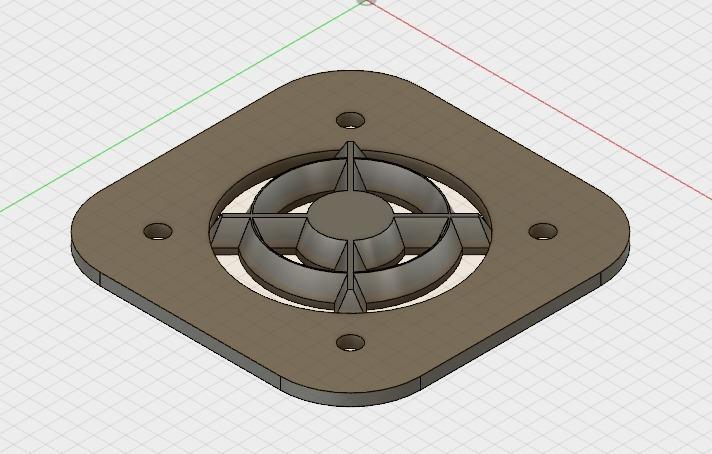Select the mounting hole nearest the front corner
The image size is (712, 454).
point(351,343)
